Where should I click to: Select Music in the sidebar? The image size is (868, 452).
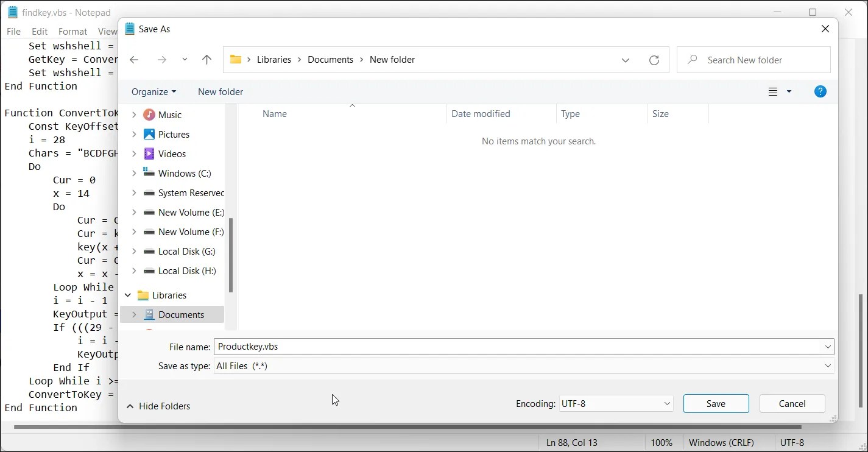(x=171, y=115)
